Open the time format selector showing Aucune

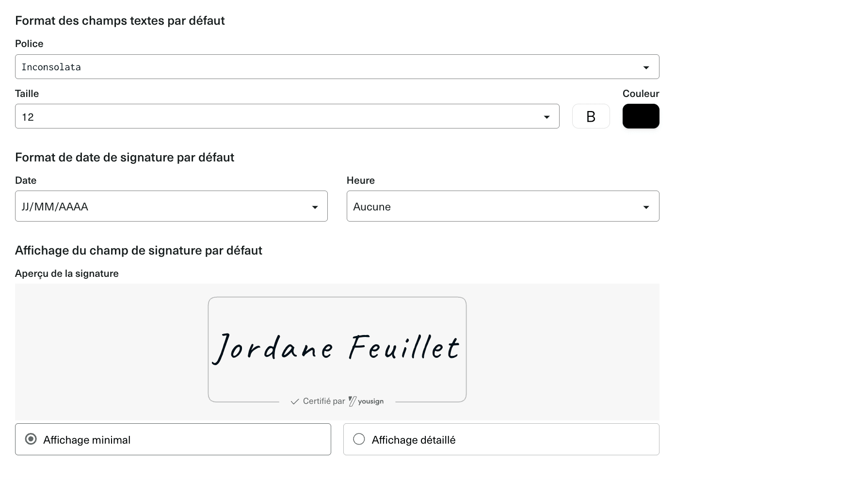coord(495,207)
